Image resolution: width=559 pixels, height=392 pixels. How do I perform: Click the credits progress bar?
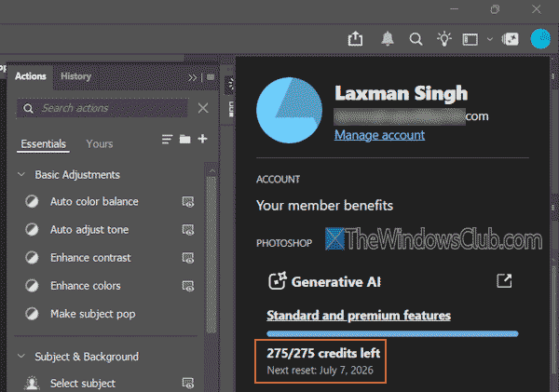coord(392,334)
